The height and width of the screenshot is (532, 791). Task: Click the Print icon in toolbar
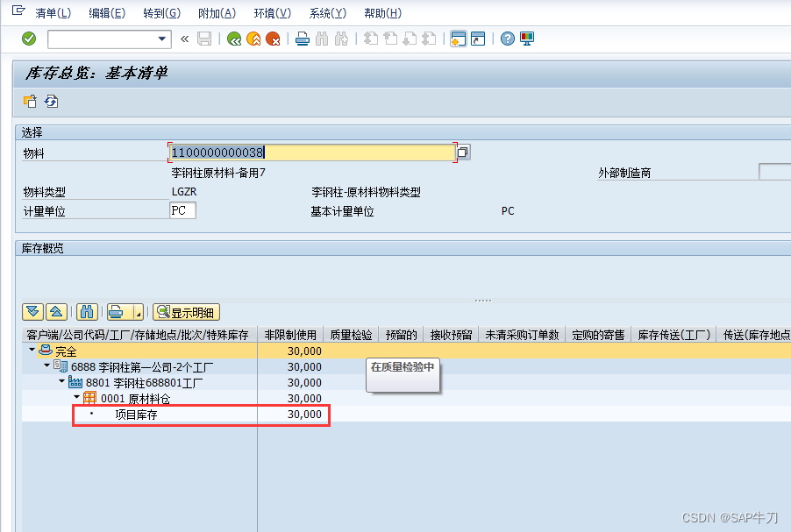(x=303, y=39)
